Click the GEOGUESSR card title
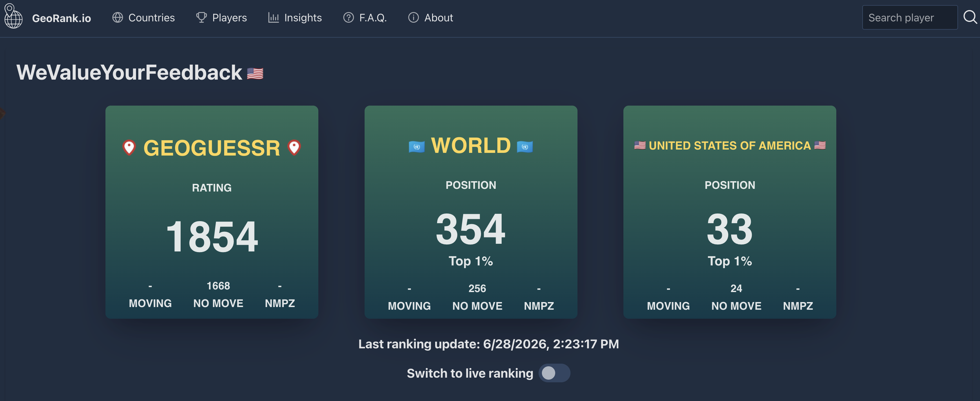 (x=212, y=148)
